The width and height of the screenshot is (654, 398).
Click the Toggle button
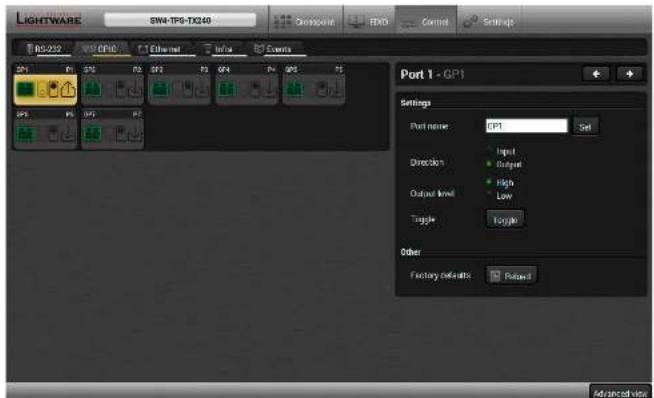[505, 219]
